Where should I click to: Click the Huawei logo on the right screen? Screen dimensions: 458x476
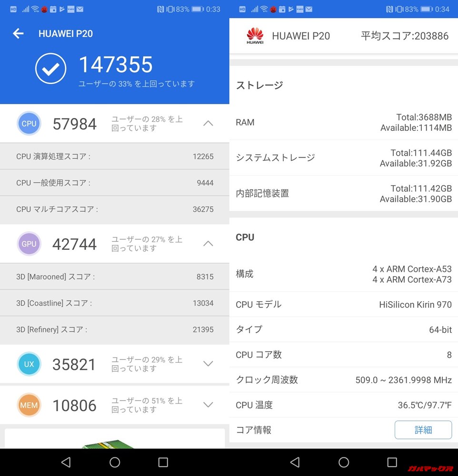tap(255, 36)
